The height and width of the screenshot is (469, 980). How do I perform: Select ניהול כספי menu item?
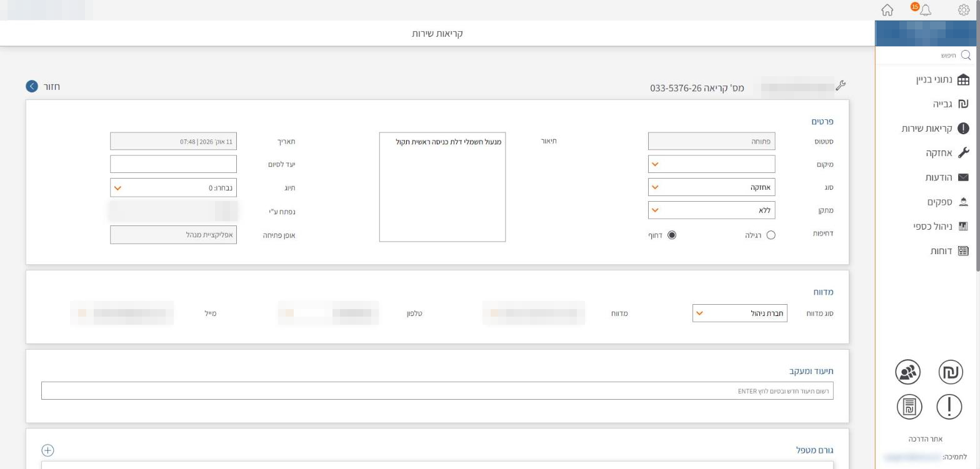click(x=932, y=226)
